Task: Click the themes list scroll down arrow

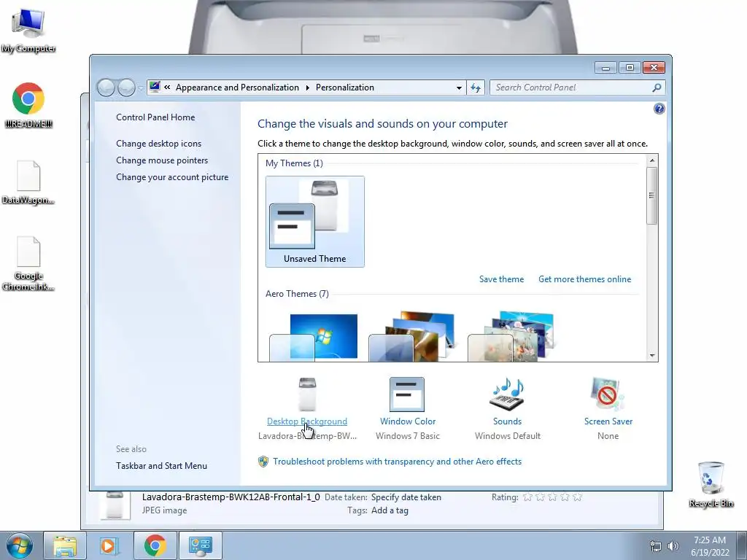Action: pyautogui.click(x=651, y=356)
